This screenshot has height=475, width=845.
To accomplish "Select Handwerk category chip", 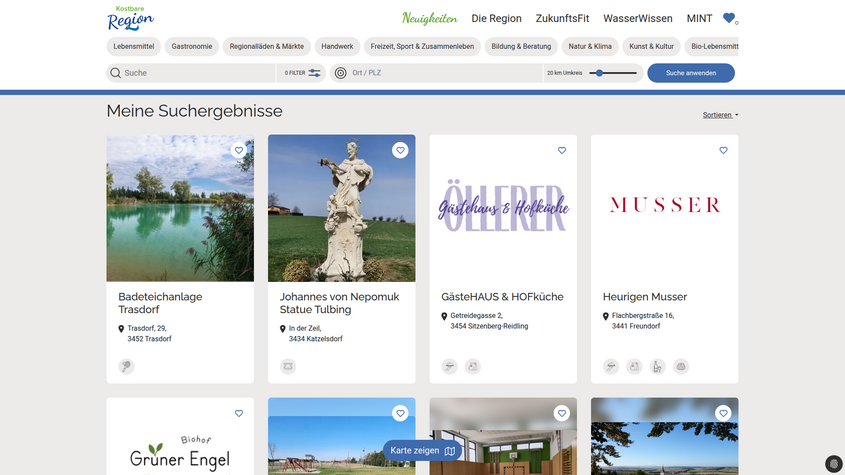I will (x=337, y=46).
